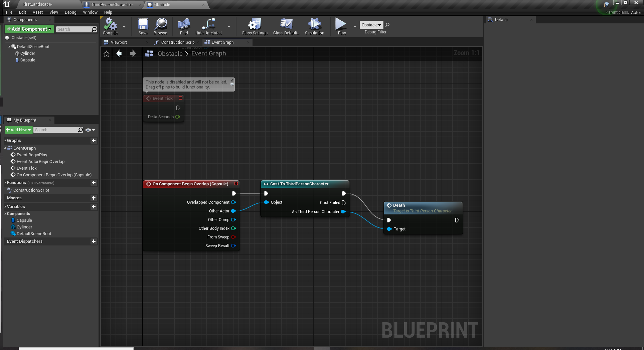The height and width of the screenshot is (350, 644).
Task: Open the Asset menu
Action: 37,12
